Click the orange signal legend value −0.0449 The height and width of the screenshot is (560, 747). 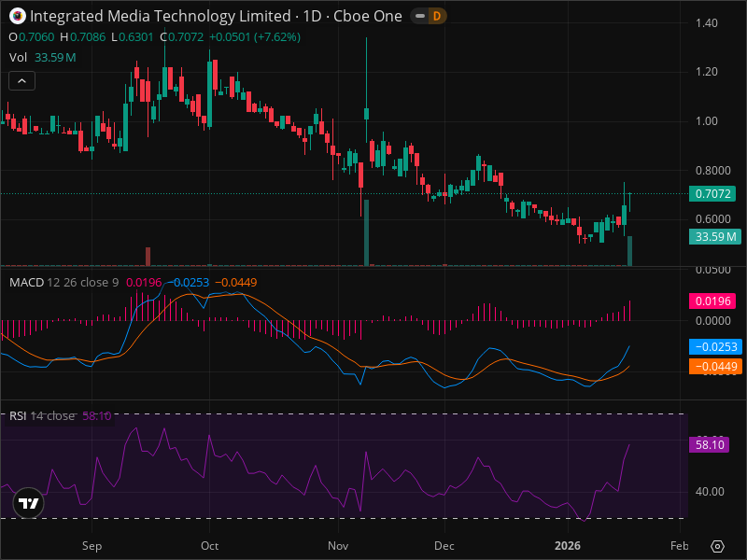pyautogui.click(x=236, y=283)
